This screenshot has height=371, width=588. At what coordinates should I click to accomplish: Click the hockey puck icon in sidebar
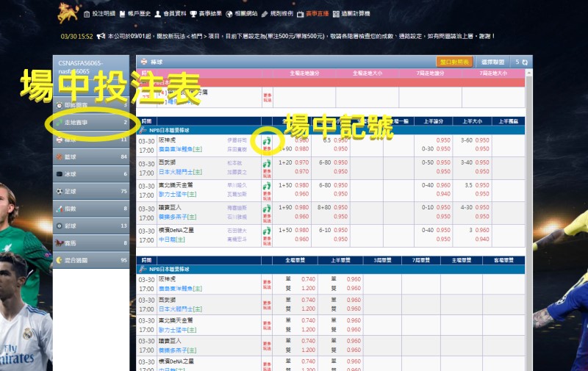point(60,174)
